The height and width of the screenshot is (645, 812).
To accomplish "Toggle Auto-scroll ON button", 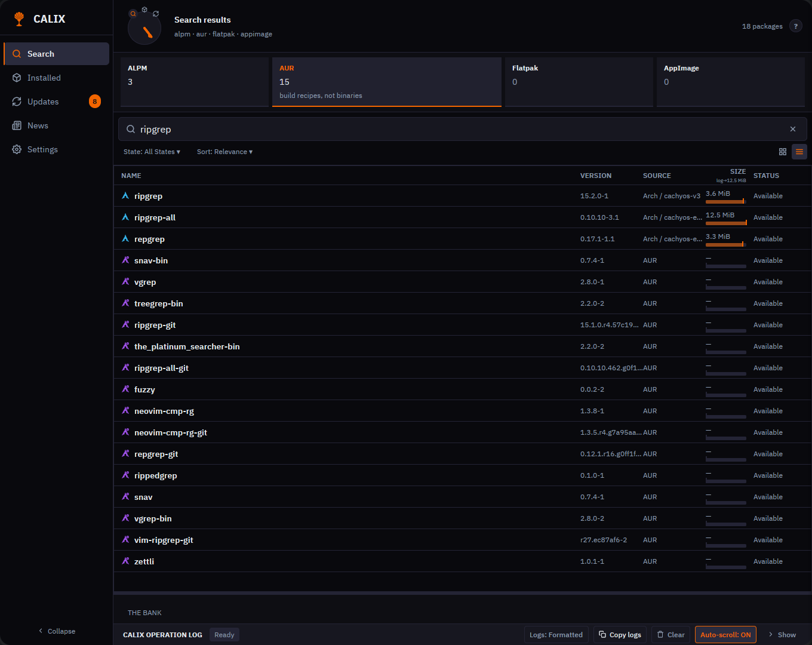I will coord(725,635).
